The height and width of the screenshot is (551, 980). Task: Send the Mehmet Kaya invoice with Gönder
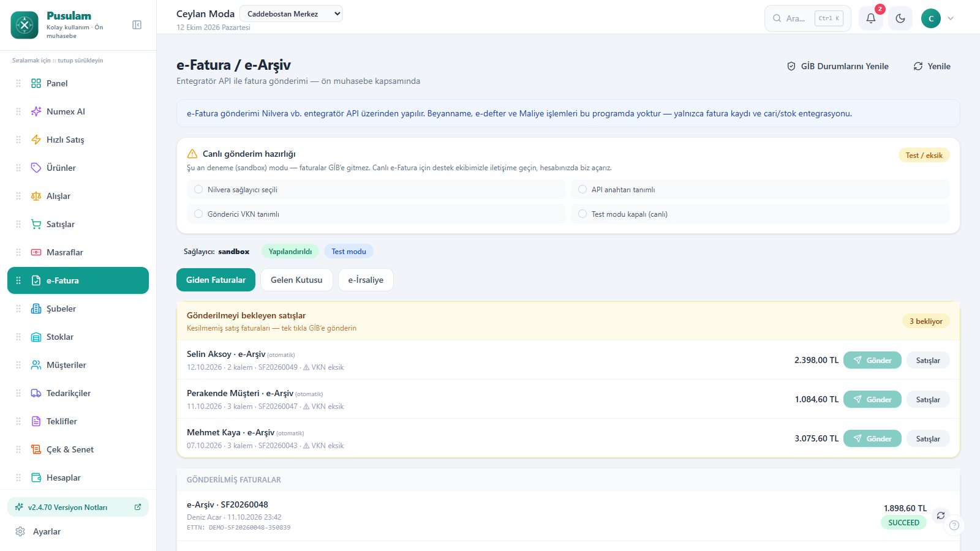coord(872,438)
